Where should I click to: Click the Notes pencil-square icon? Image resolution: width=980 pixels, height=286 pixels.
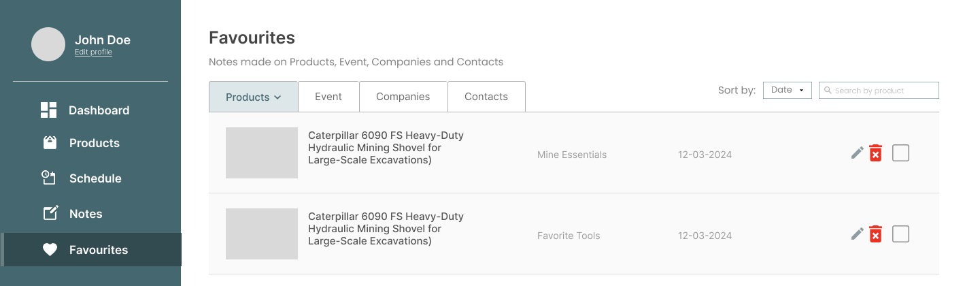point(50,214)
